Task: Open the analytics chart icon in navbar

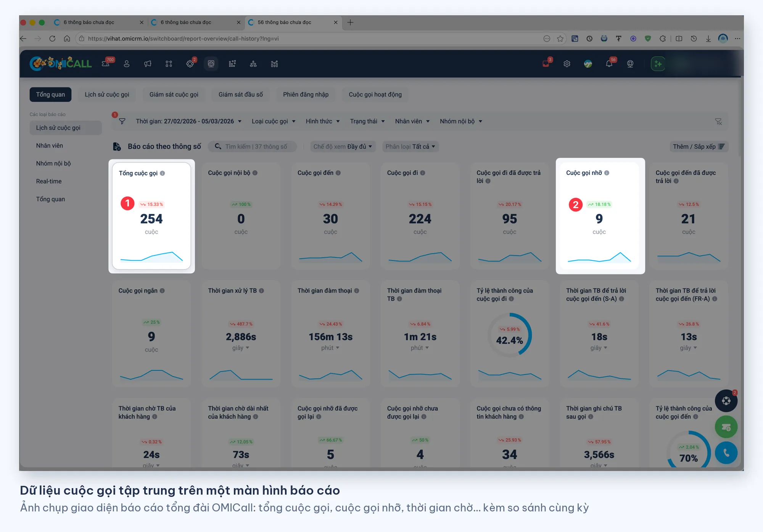Action: pos(274,64)
